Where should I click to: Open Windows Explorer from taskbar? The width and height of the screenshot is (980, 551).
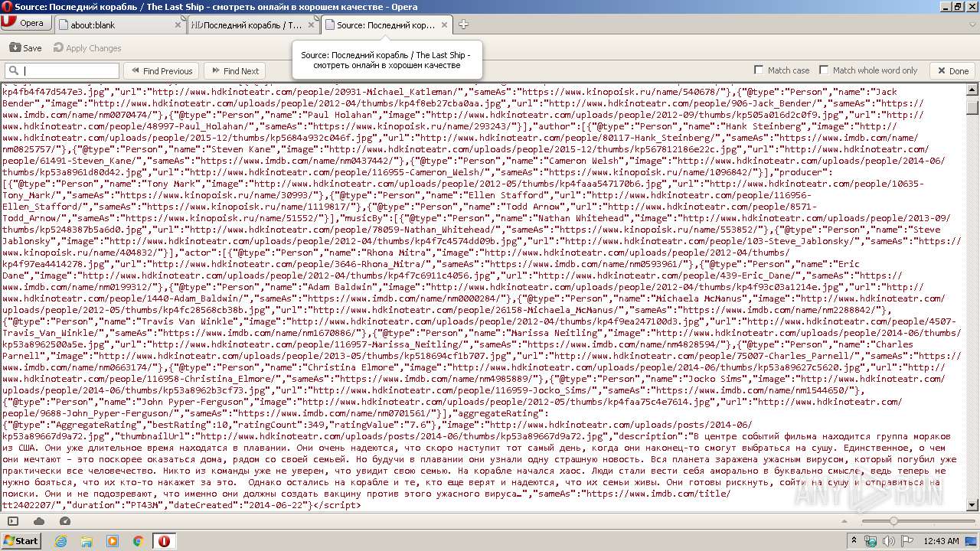tap(87, 541)
